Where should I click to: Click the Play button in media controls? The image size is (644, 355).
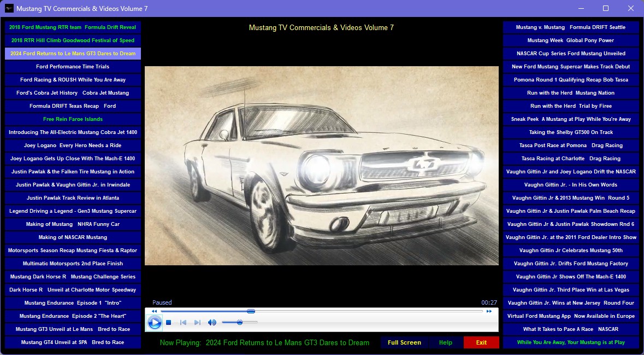(x=155, y=323)
